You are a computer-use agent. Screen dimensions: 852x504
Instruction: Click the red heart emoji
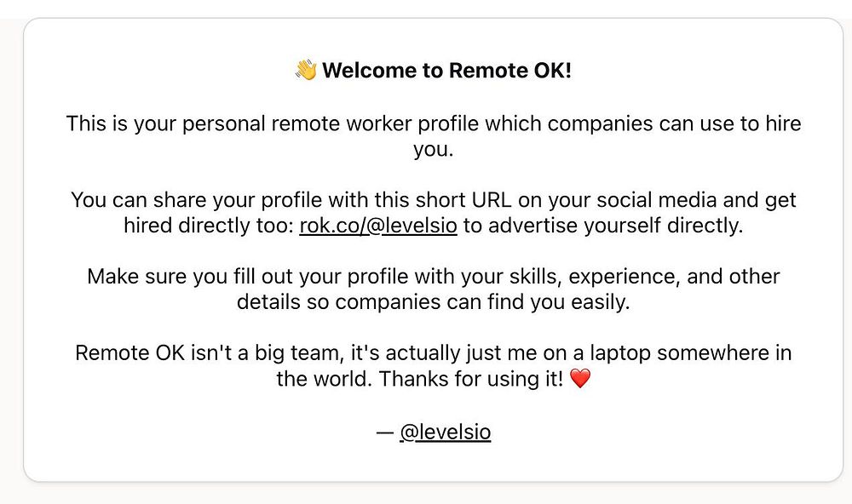point(579,379)
